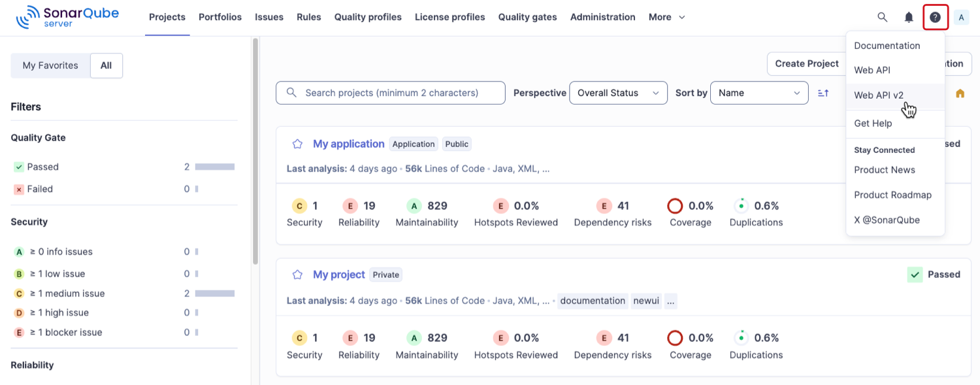Open the Perspective Overall Status dropdown
980x385 pixels.
pos(618,93)
